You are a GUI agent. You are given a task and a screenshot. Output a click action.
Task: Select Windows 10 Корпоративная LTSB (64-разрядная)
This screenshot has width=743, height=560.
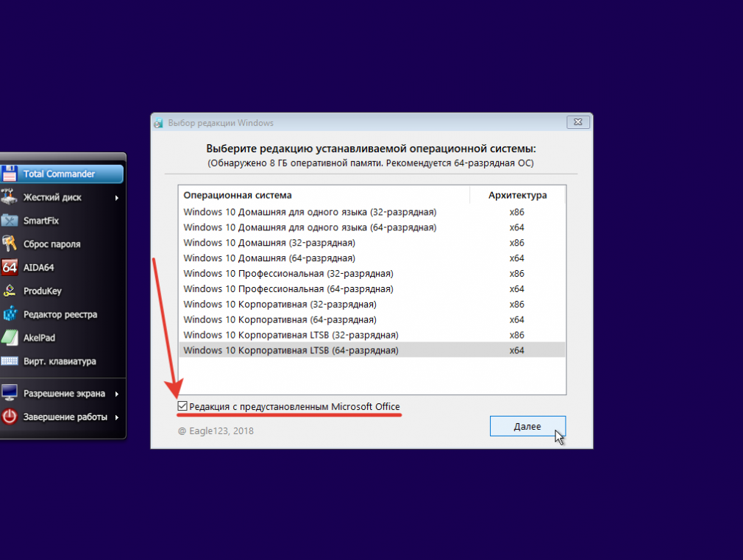point(372,350)
